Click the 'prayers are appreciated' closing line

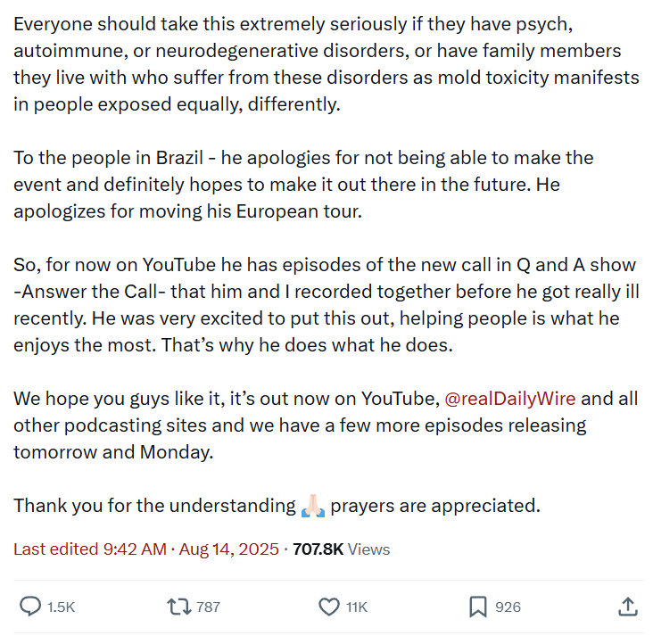tap(435, 506)
